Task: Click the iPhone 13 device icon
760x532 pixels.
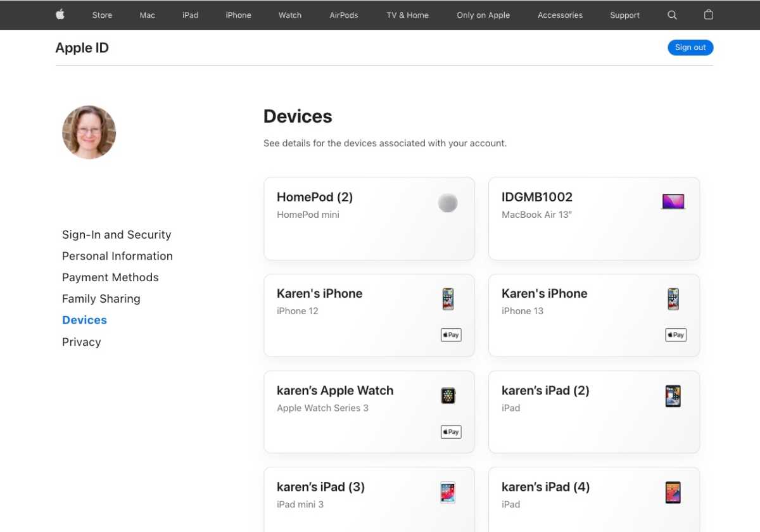Action: (x=673, y=299)
